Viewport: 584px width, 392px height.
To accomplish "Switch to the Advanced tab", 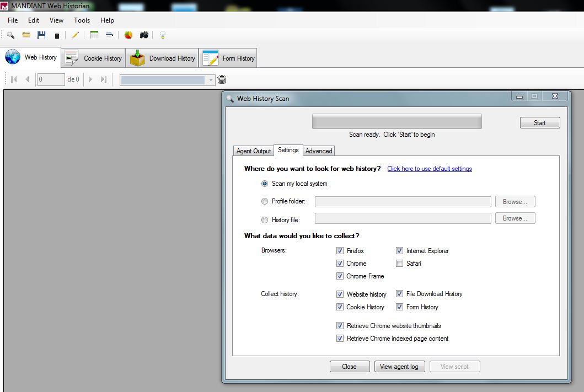I will (319, 151).
